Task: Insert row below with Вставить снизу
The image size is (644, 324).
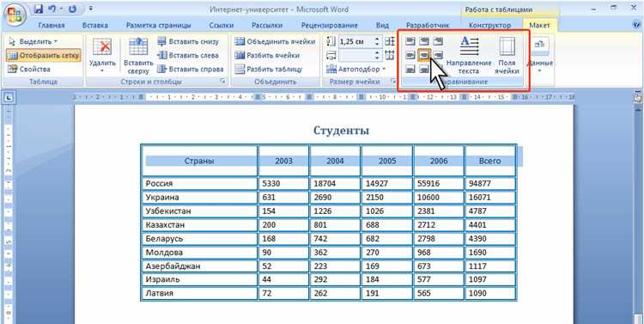Action: (189, 41)
